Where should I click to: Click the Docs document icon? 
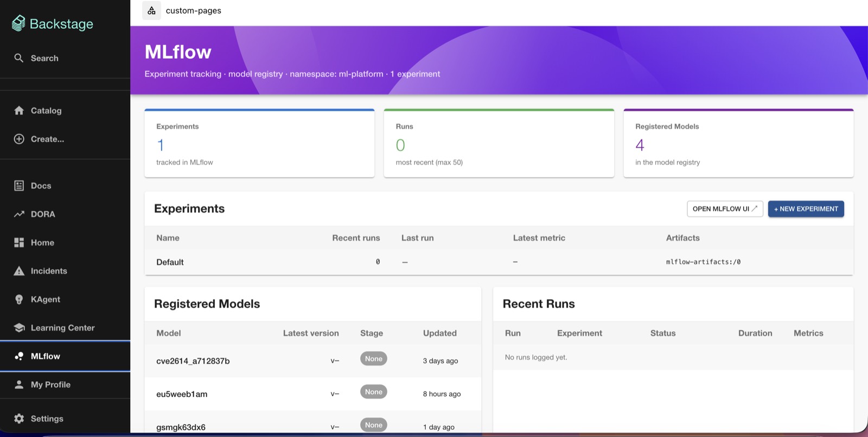point(19,186)
